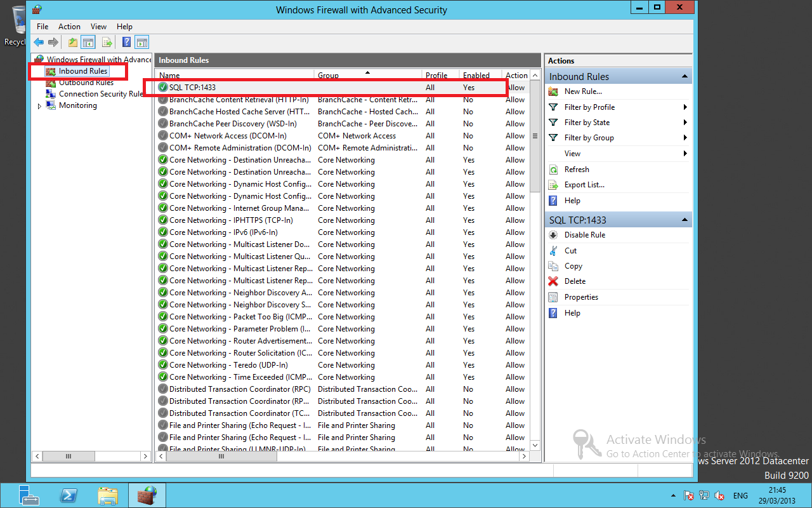Viewport: 812px width, 508px height.
Task: Click the rules list vertical scrollbar thumb
Action: 535,137
